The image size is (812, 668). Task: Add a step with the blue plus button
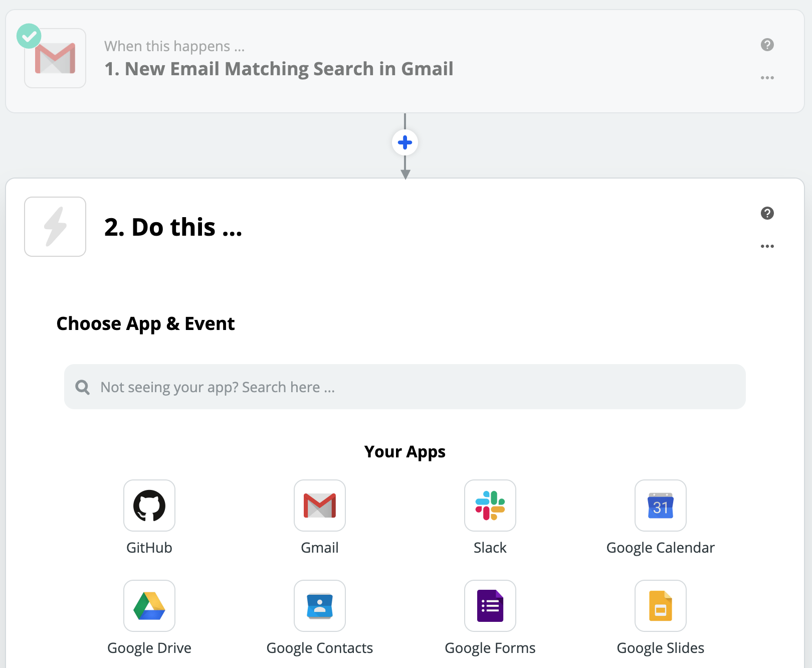pyautogui.click(x=405, y=143)
